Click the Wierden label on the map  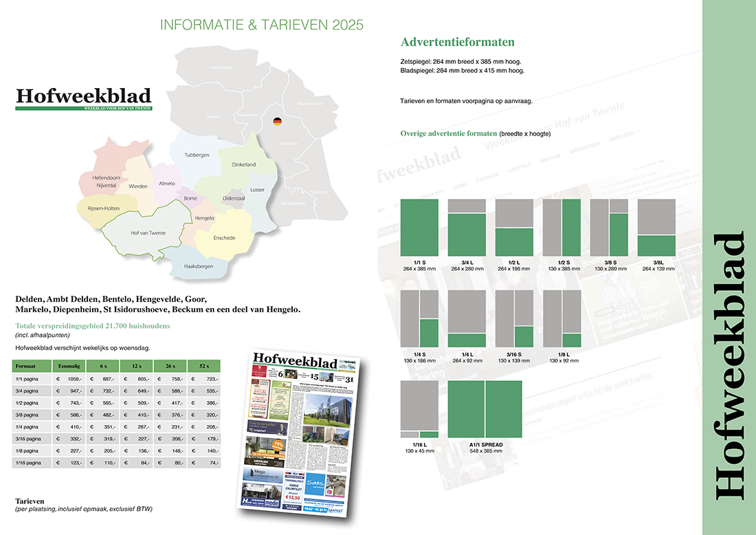[x=138, y=186]
